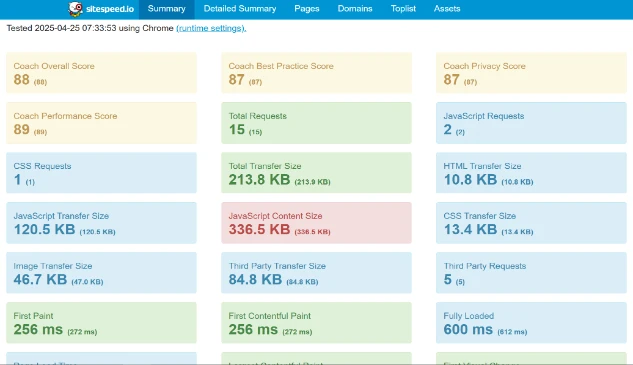
Task: Click the Third Party Requests box
Action: coord(531,273)
